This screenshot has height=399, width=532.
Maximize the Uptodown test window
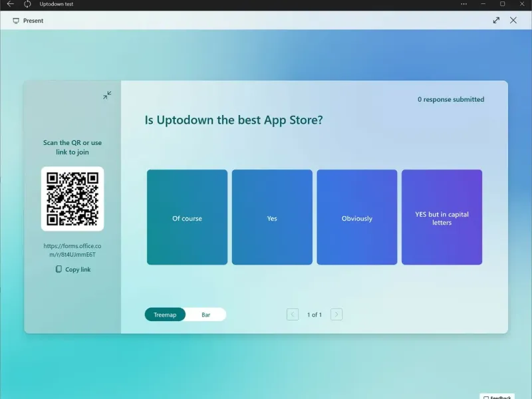[503, 4]
